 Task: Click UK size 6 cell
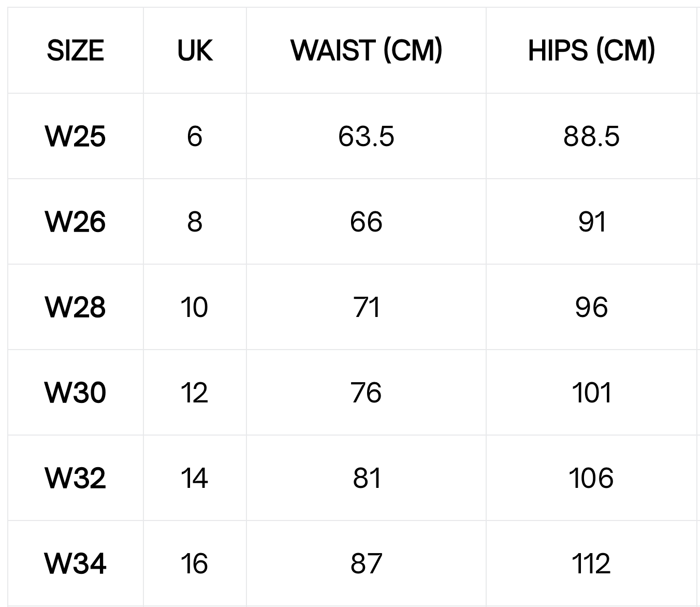pos(195,137)
